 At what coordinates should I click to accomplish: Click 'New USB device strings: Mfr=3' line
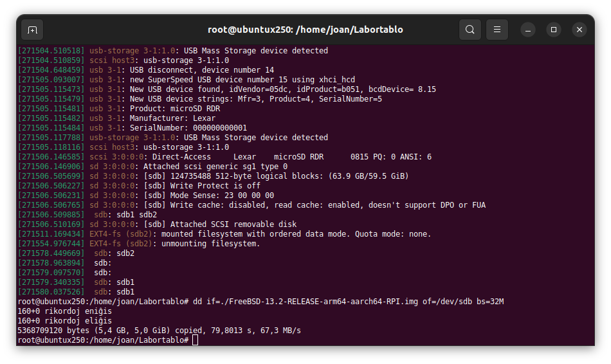[x=200, y=99]
